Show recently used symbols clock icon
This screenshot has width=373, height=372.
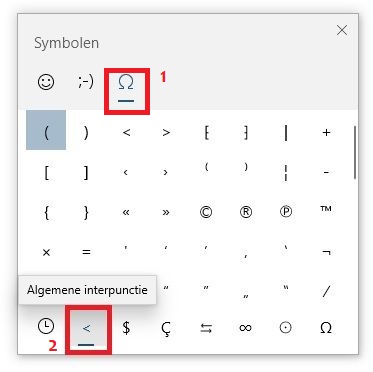coord(46,327)
